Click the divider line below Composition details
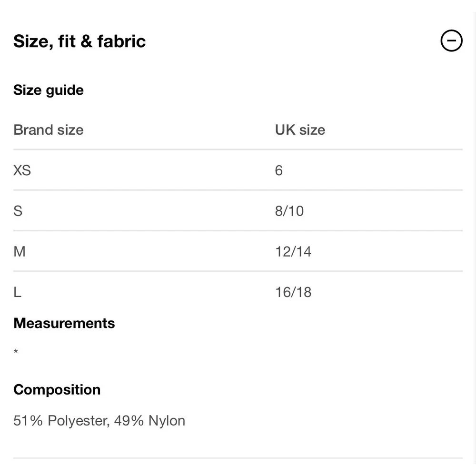The image size is (476, 476). coord(238,458)
